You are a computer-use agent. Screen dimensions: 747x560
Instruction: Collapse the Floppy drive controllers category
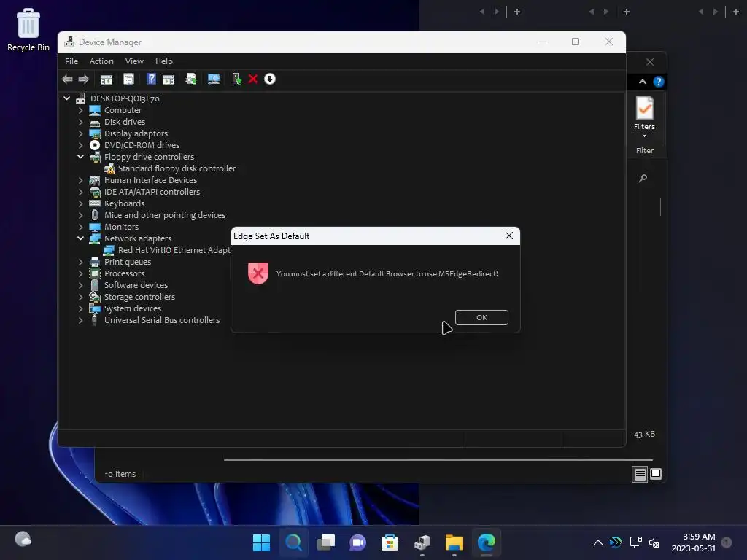pyautogui.click(x=80, y=157)
